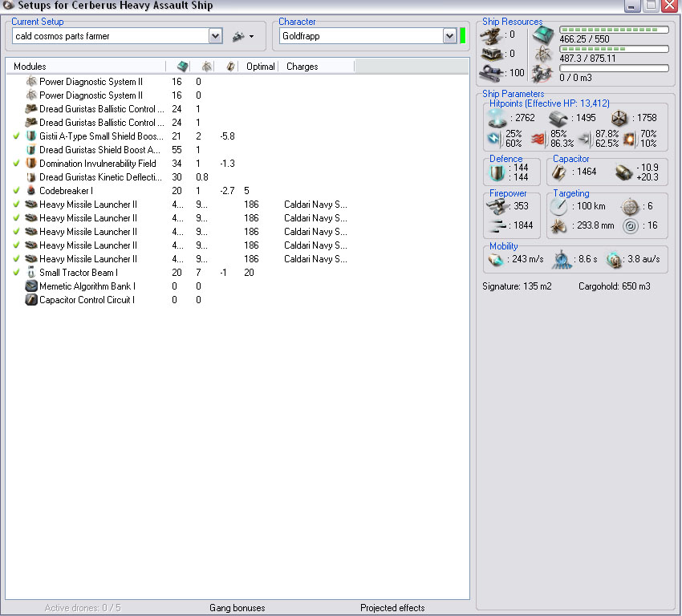This screenshot has height=616, width=682.
Task: Click the empty drone bay capacity bar
Action: click(614, 68)
